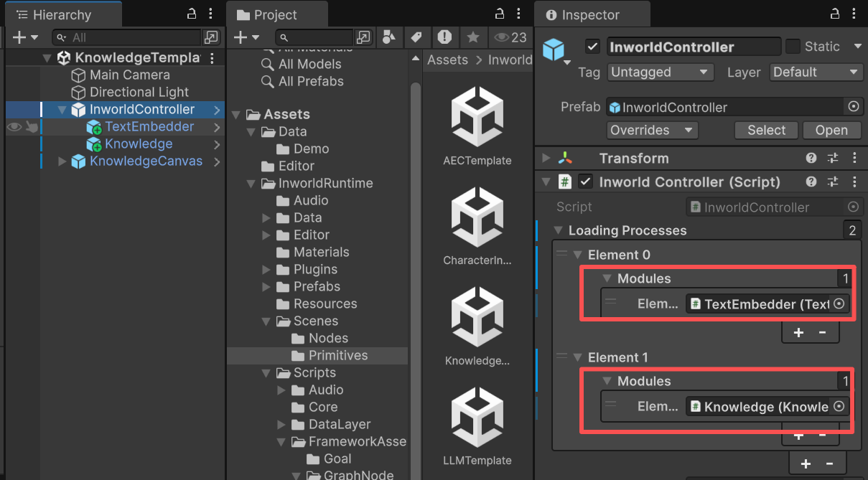This screenshot has width=868, height=480.
Task: Toggle InworldController active checkbox
Action: point(592,47)
